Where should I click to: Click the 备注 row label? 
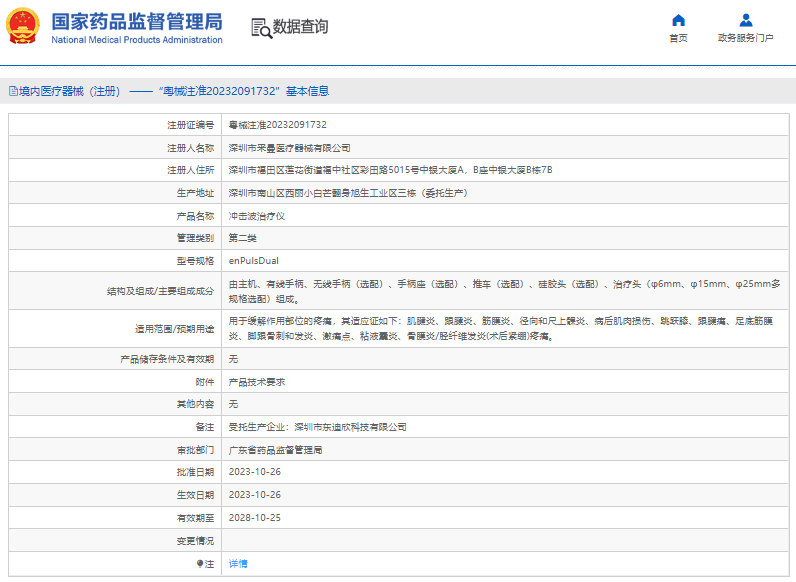pos(205,427)
